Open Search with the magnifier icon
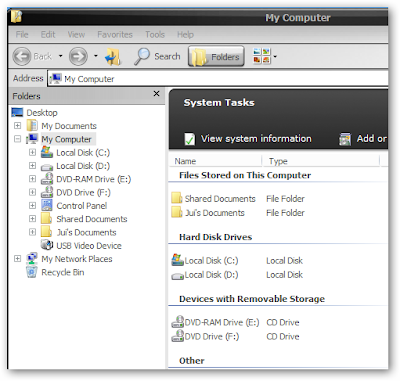Image resolution: width=400 pixels, height=381 pixels. (142, 56)
